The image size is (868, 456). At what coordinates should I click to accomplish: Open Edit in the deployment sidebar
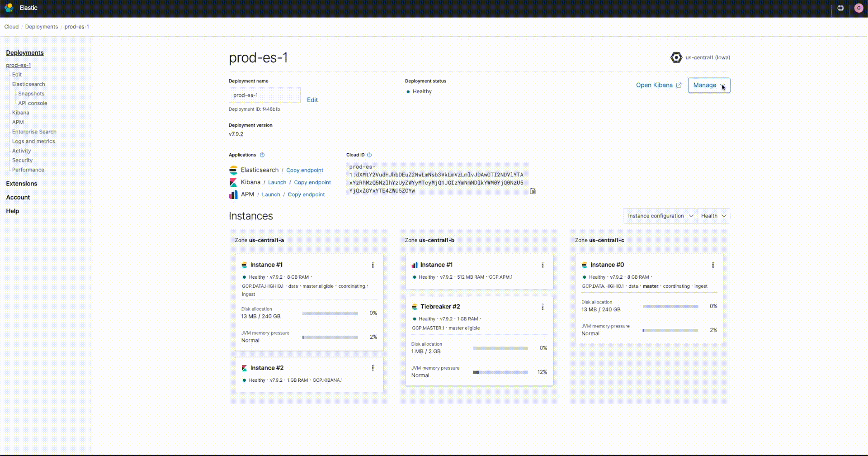click(x=17, y=75)
